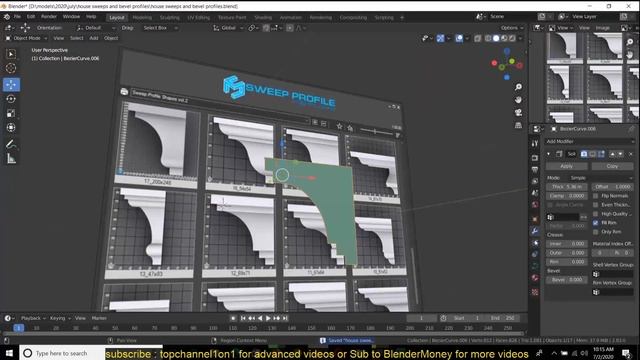This screenshot has height=360, width=640.
Task: Open the viewport Options dropdown
Action: [512, 28]
